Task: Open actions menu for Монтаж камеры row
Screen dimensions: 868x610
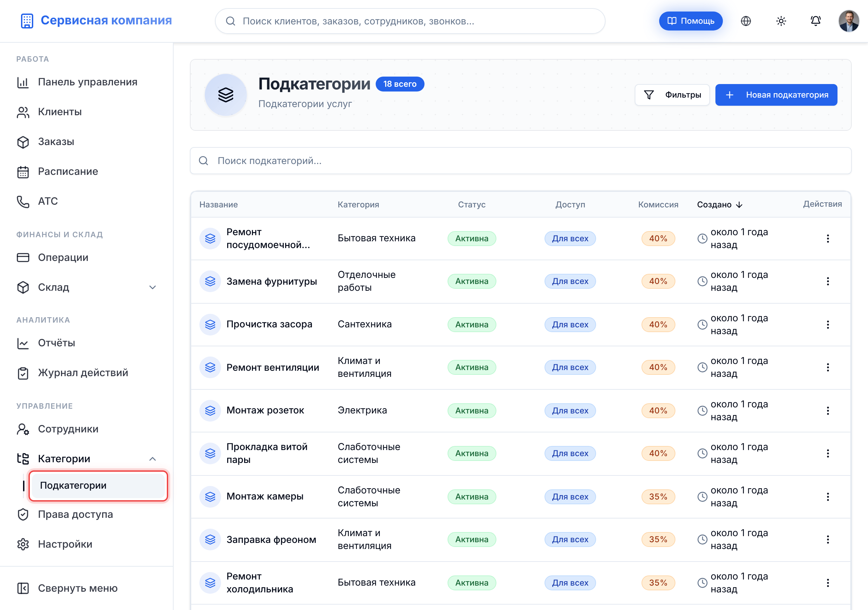Action: tap(828, 497)
